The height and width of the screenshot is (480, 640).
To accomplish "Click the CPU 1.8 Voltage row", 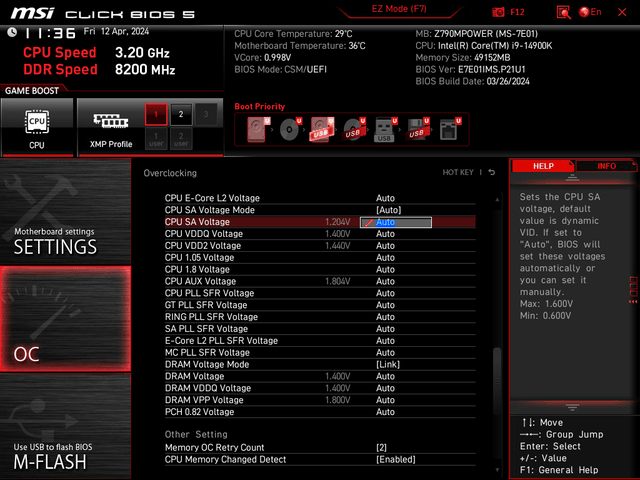I will (x=320, y=269).
